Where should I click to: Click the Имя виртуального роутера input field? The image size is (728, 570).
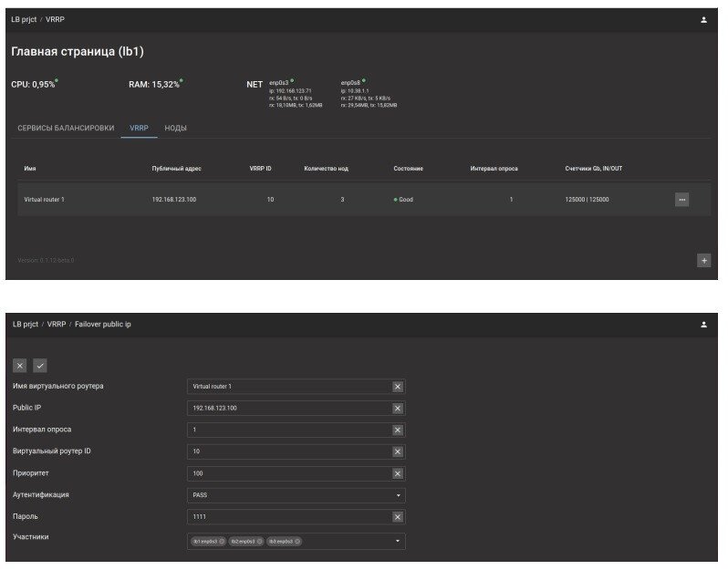(287, 386)
